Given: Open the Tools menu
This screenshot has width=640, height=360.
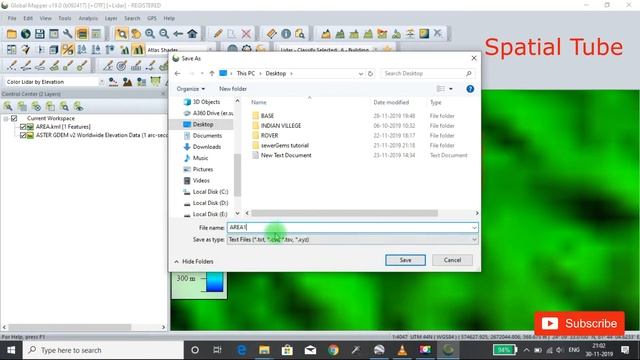Looking at the screenshot, I should pos(64,18).
